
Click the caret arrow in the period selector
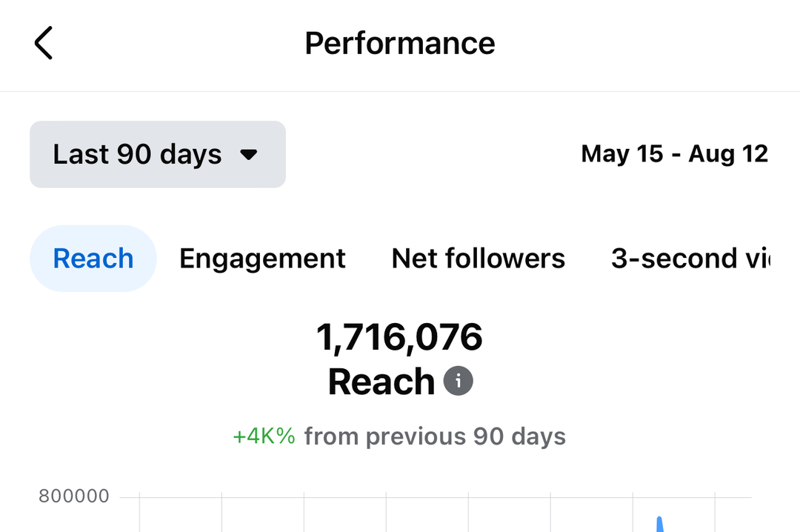[x=249, y=155]
